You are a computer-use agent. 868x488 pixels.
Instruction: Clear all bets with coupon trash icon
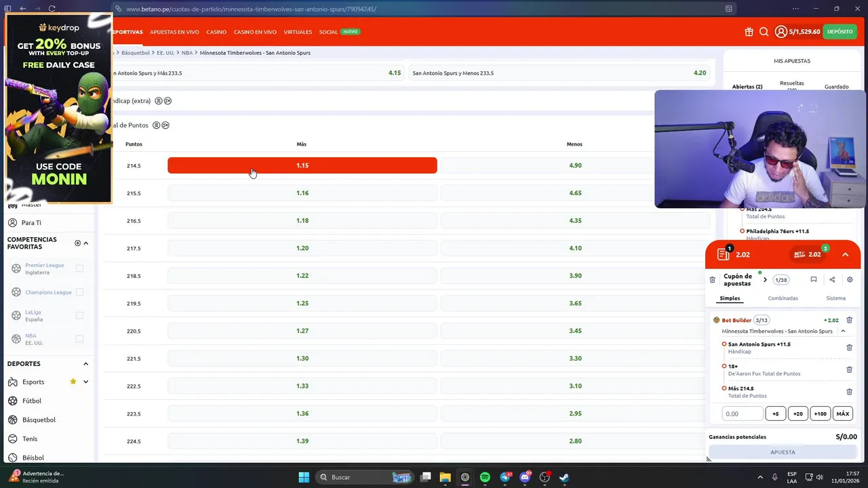(712, 279)
